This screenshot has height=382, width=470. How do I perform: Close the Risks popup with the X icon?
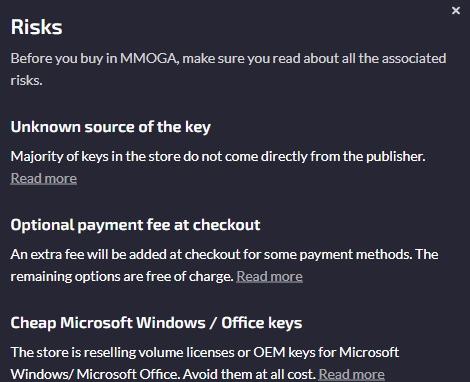click(x=456, y=11)
